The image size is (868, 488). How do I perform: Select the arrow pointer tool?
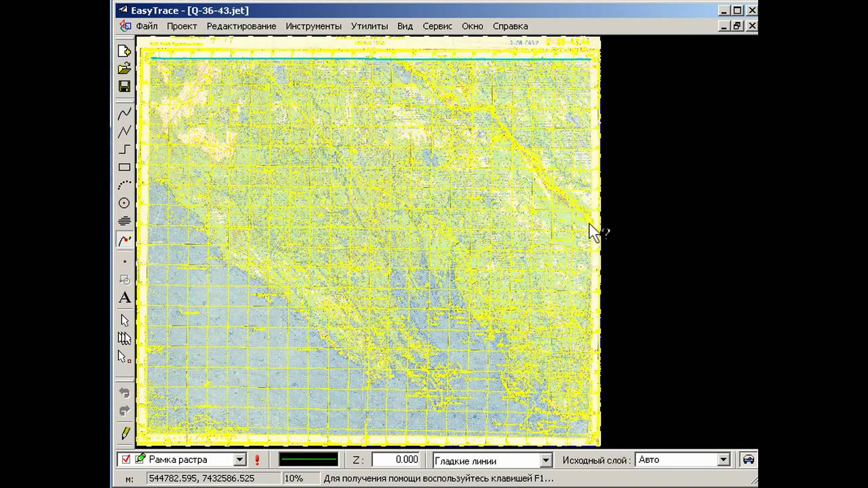[124, 320]
